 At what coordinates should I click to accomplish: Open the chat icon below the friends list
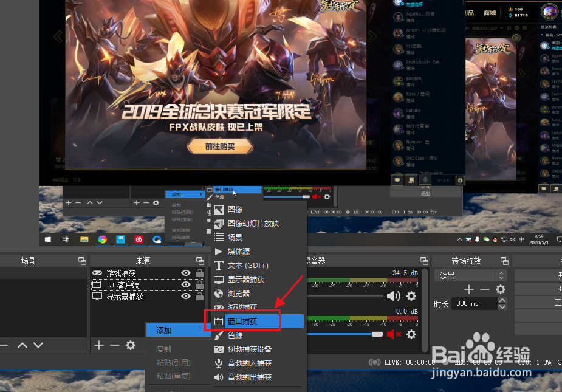(397, 180)
